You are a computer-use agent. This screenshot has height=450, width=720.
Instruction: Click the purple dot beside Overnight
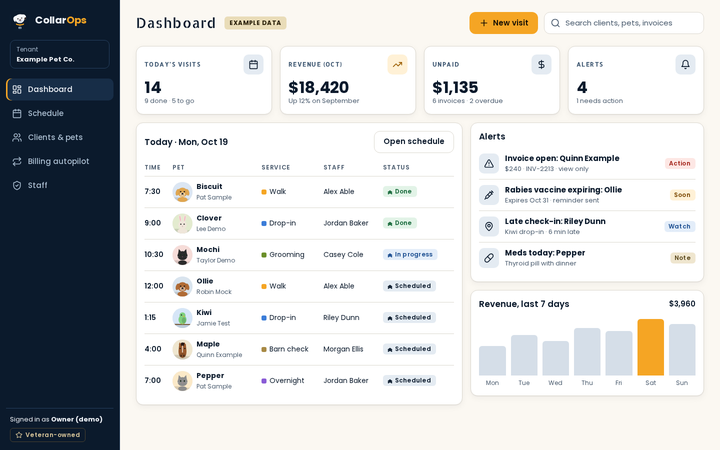264,381
